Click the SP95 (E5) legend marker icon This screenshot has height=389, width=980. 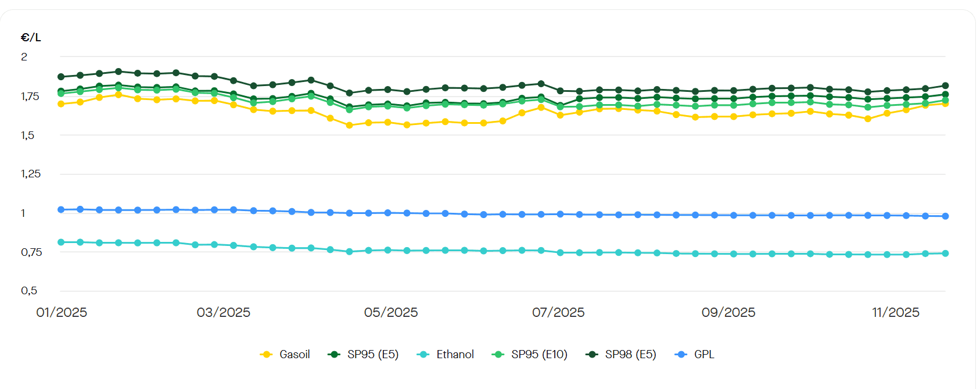pyautogui.click(x=334, y=355)
